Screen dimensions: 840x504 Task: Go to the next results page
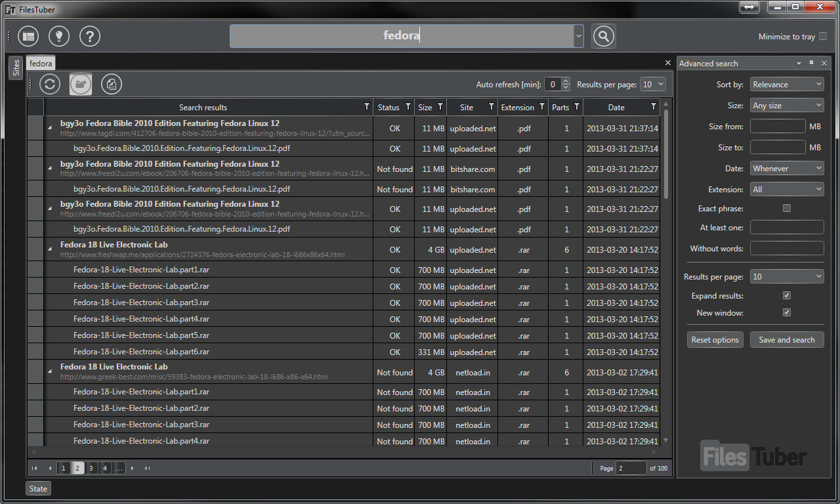(133, 468)
